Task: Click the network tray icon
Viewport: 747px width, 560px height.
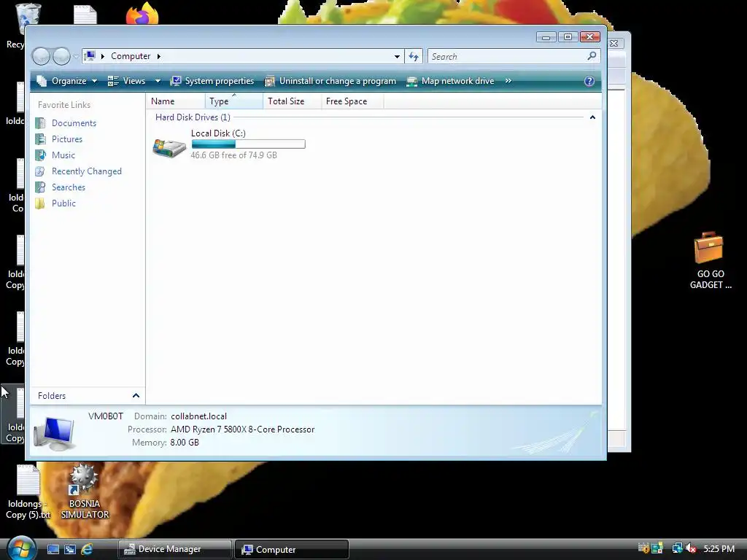Action: coord(677,548)
